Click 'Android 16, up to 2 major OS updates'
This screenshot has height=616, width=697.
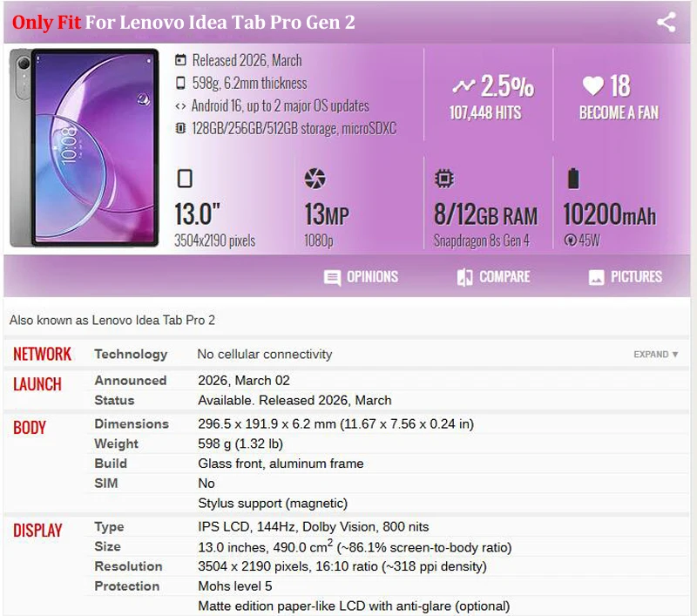point(281,106)
